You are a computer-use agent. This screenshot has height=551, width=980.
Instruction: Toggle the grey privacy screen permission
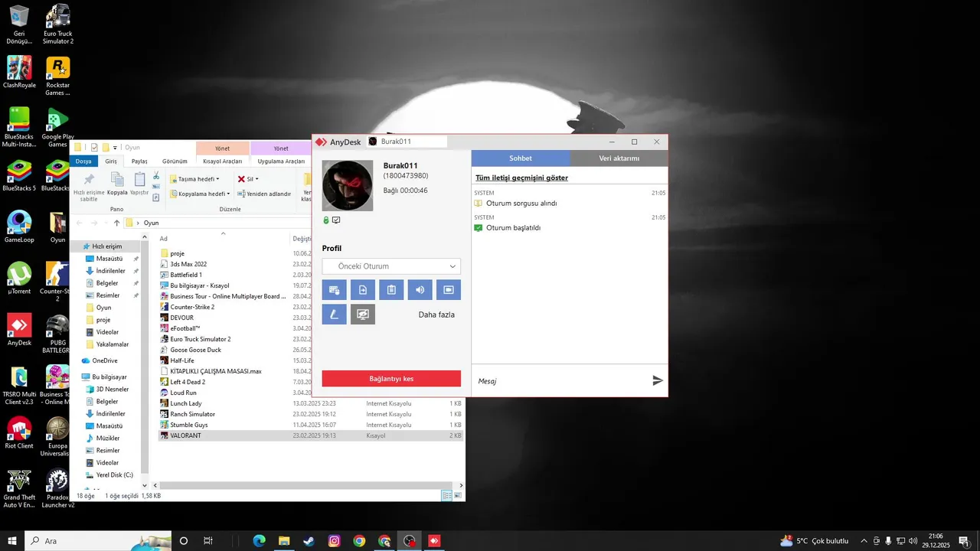point(363,315)
